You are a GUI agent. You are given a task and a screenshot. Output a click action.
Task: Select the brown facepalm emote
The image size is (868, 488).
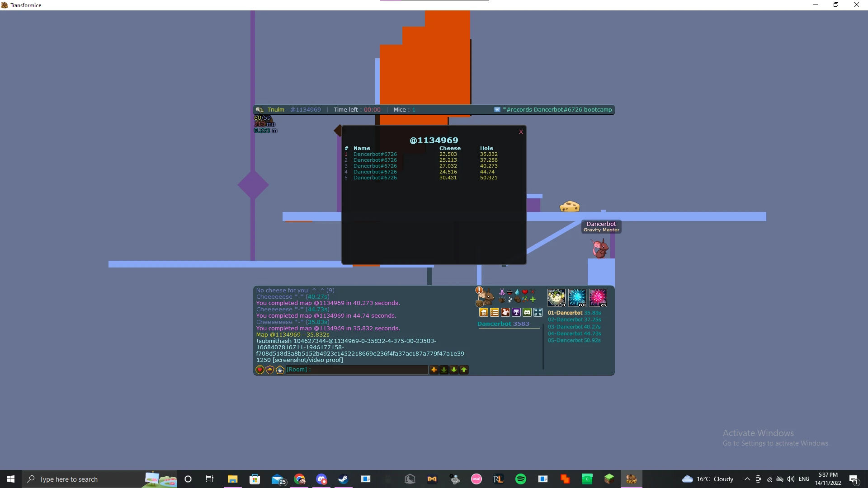[517, 299]
